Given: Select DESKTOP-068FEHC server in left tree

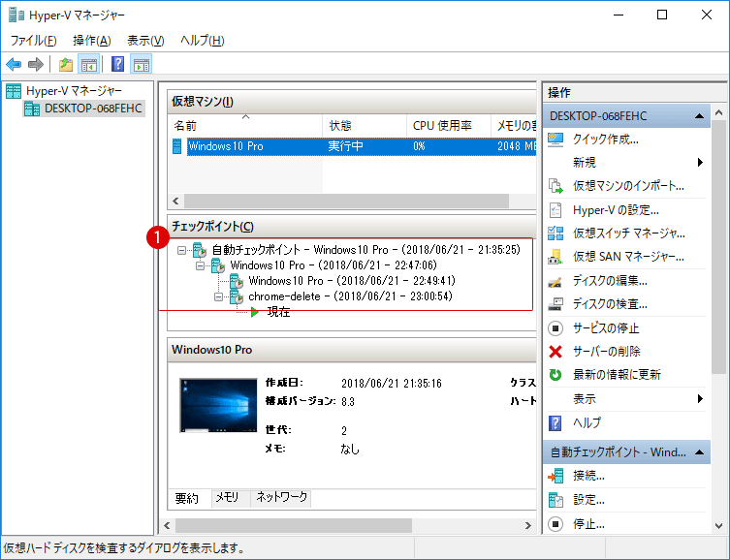Looking at the screenshot, I should pyautogui.click(x=83, y=109).
